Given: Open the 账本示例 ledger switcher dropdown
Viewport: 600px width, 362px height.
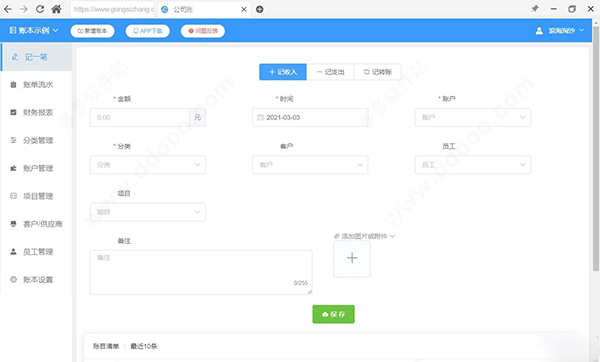Looking at the screenshot, I should click(x=34, y=30).
